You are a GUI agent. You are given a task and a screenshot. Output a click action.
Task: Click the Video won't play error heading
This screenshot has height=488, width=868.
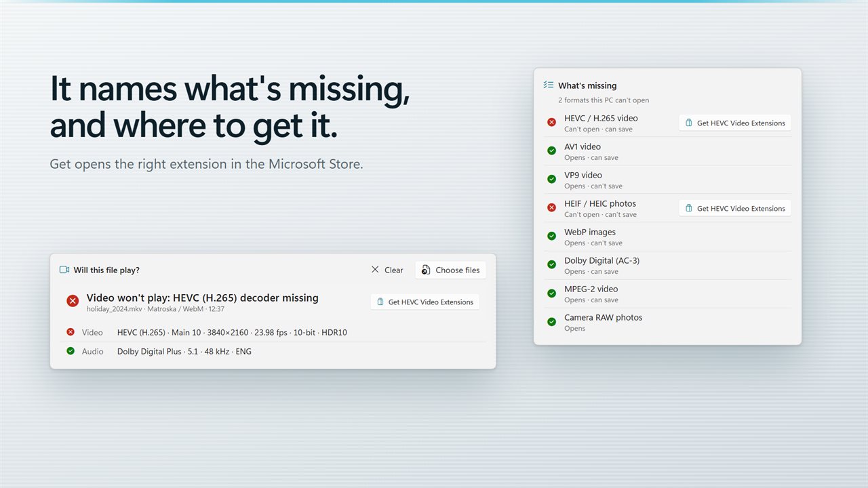tap(202, 298)
